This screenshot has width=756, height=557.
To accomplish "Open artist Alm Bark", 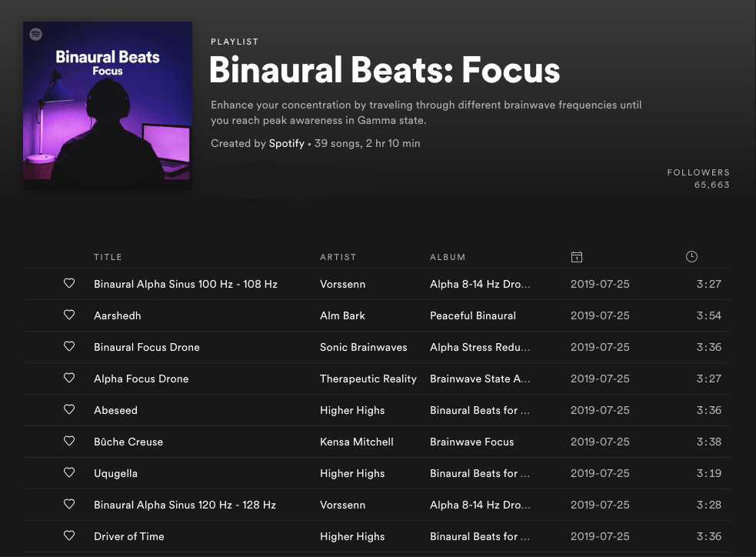I will pyautogui.click(x=342, y=315).
